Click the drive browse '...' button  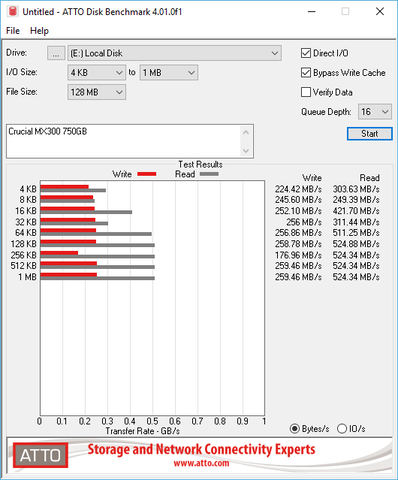pos(56,53)
